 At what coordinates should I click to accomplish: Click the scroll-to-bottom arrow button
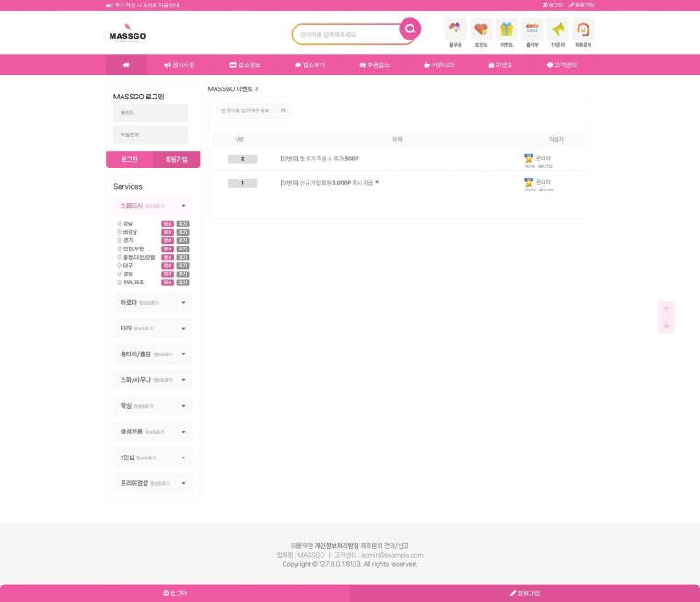(x=666, y=325)
